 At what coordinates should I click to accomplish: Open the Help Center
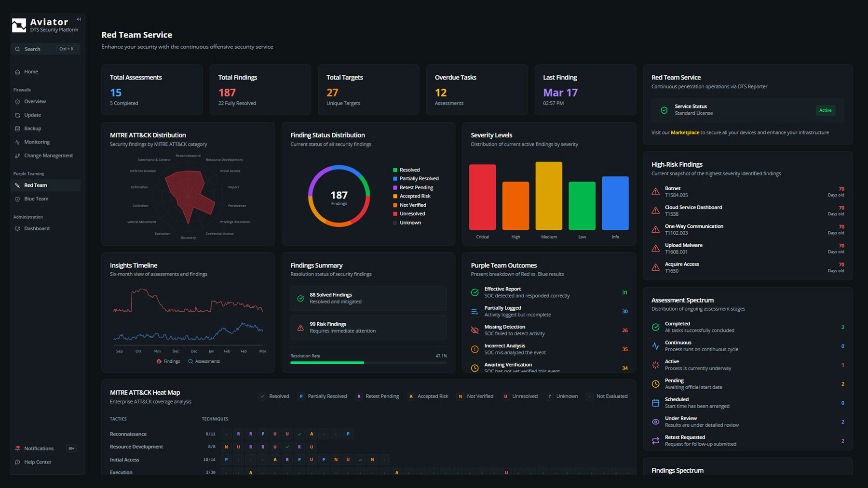tap(38, 462)
